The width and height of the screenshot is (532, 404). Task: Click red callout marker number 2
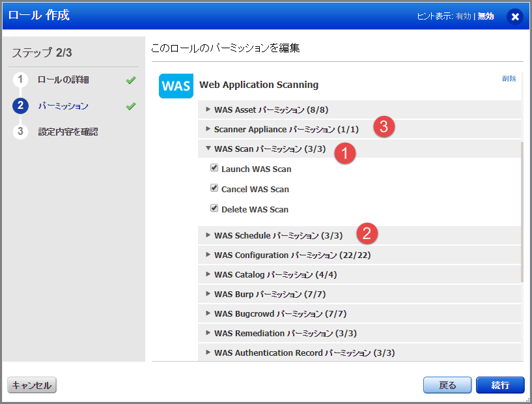coord(367,233)
